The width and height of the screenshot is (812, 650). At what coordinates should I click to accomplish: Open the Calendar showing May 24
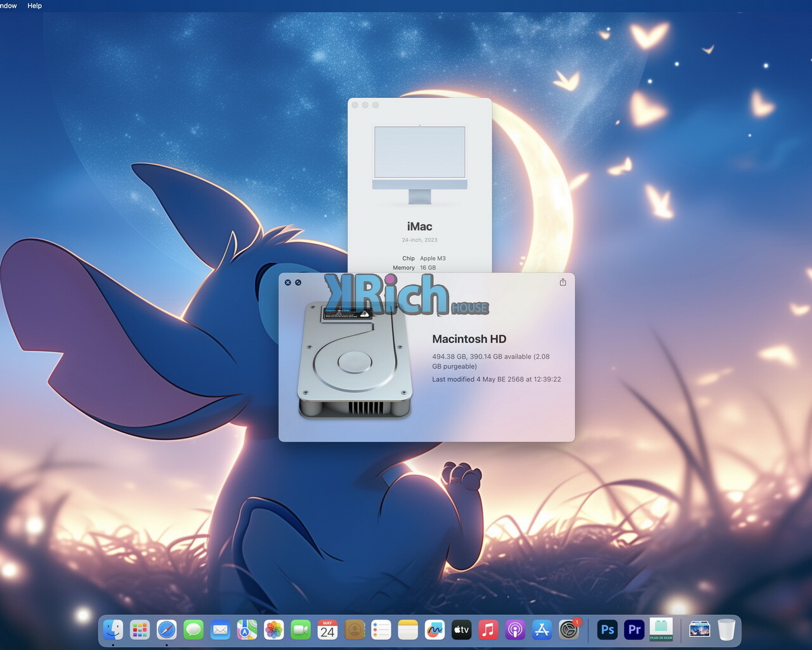click(x=327, y=630)
